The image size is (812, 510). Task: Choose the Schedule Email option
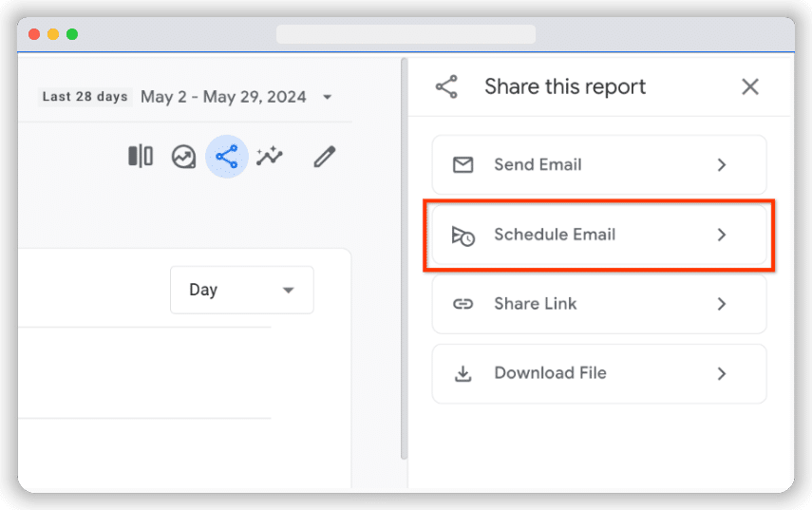tap(599, 235)
